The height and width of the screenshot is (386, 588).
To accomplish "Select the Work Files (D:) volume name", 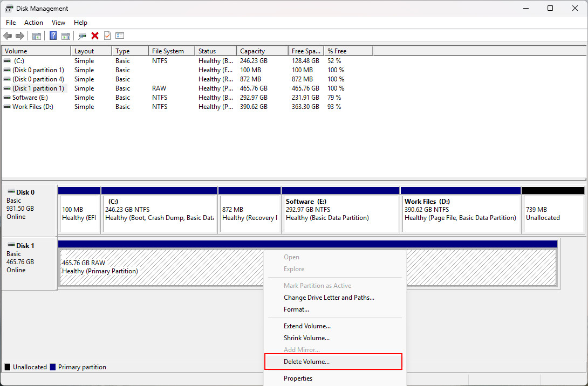I will (x=32, y=107).
